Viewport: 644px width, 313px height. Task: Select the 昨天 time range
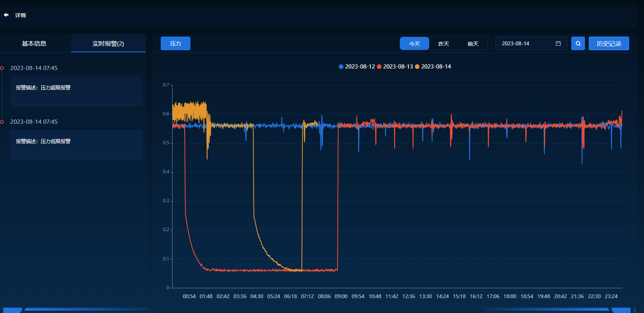tap(444, 44)
